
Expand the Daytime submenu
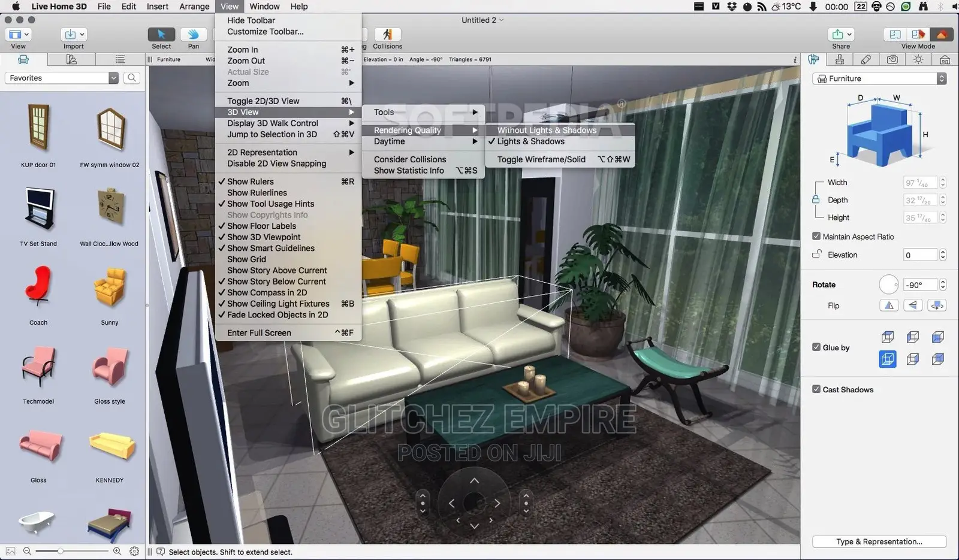pos(423,141)
